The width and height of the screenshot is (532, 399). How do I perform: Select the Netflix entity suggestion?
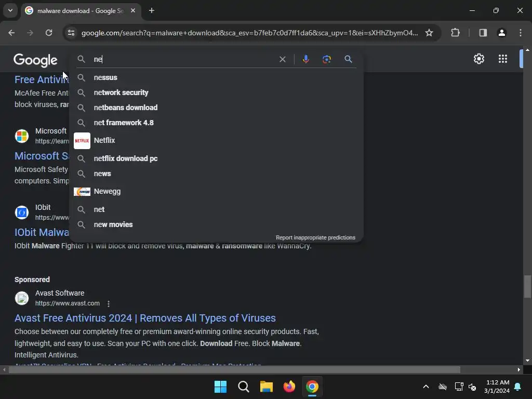coord(217,140)
